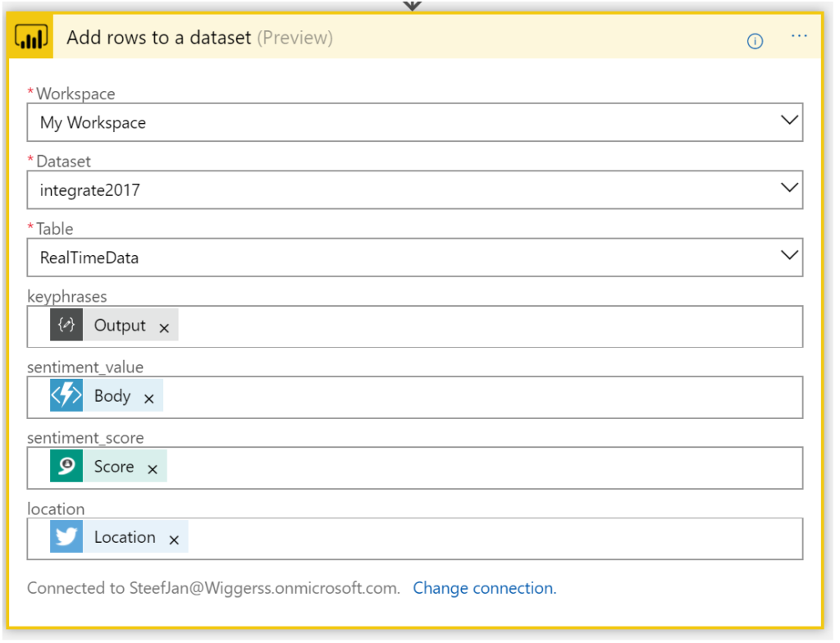This screenshot has width=840, height=643.
Task: Expand the Dataset dropdown chevron
Action: click(x=789, y=188)
